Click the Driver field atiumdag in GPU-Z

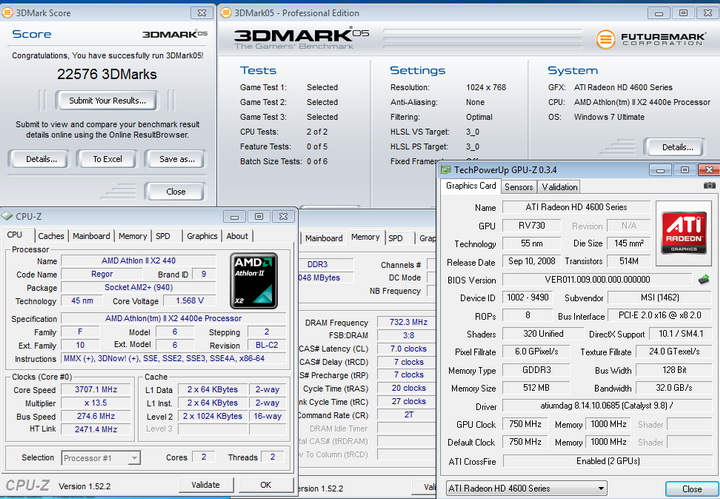coord(607,406)
